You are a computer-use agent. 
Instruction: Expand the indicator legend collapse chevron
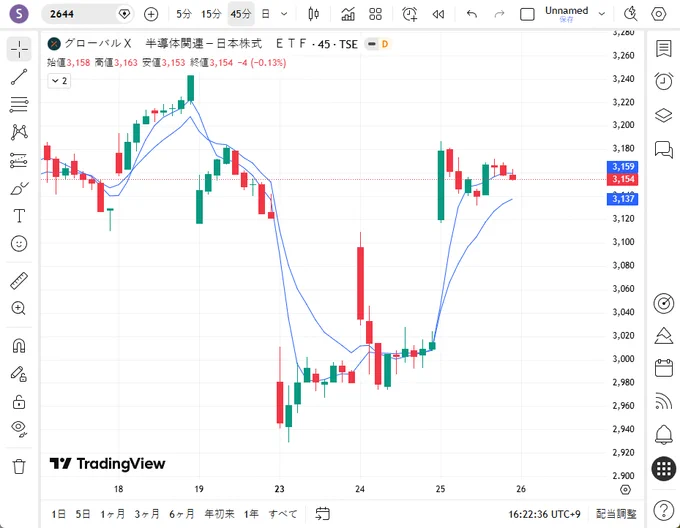pyautogui.click(x=59, y=81)
